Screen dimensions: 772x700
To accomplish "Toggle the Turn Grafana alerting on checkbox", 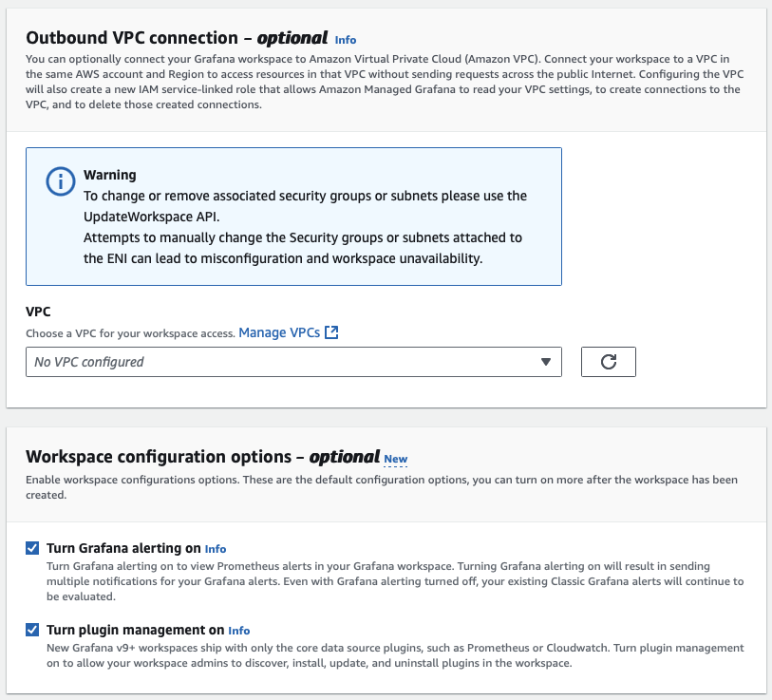I will (32, 548).
